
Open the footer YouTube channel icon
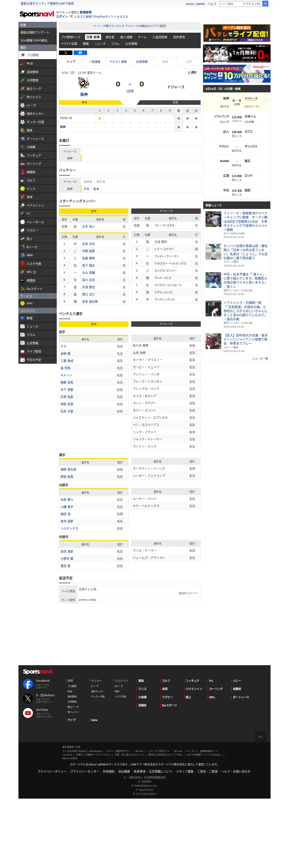pyautogui.click(x=28, y=713)
